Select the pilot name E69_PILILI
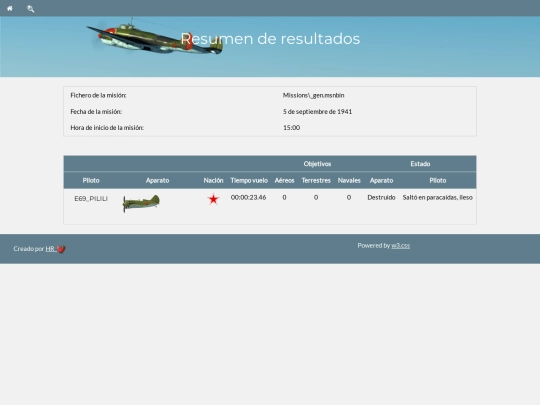Screen dimensions: 540x405 pyautogui.click(x=91, y=199)
